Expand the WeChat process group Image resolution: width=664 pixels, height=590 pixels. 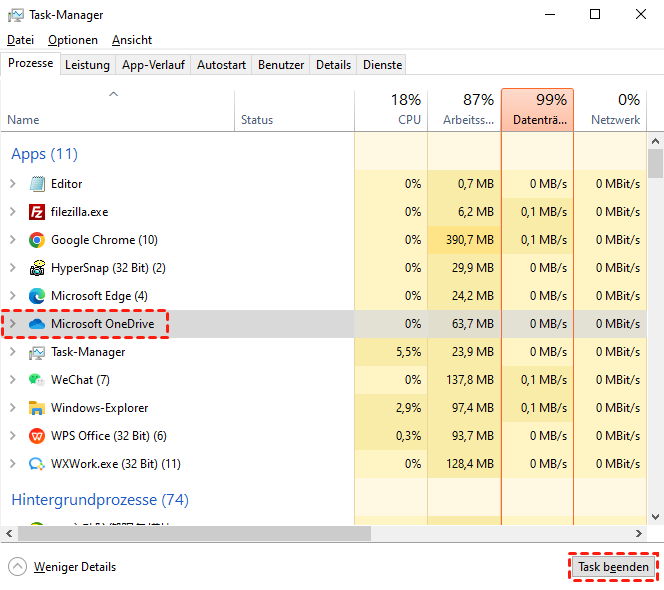[x=12, y=380]
